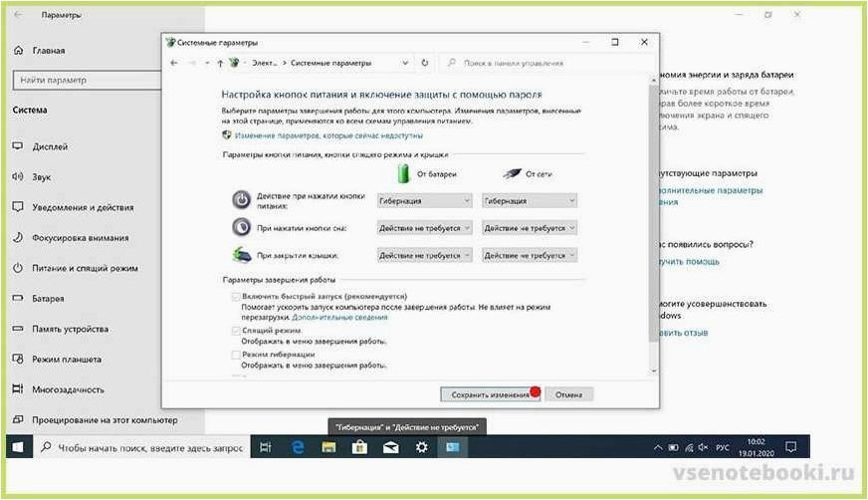Viewport: 868px width, 500px height.
Task: Open lid close action dropdown on battery
Action: pos(424,255)
